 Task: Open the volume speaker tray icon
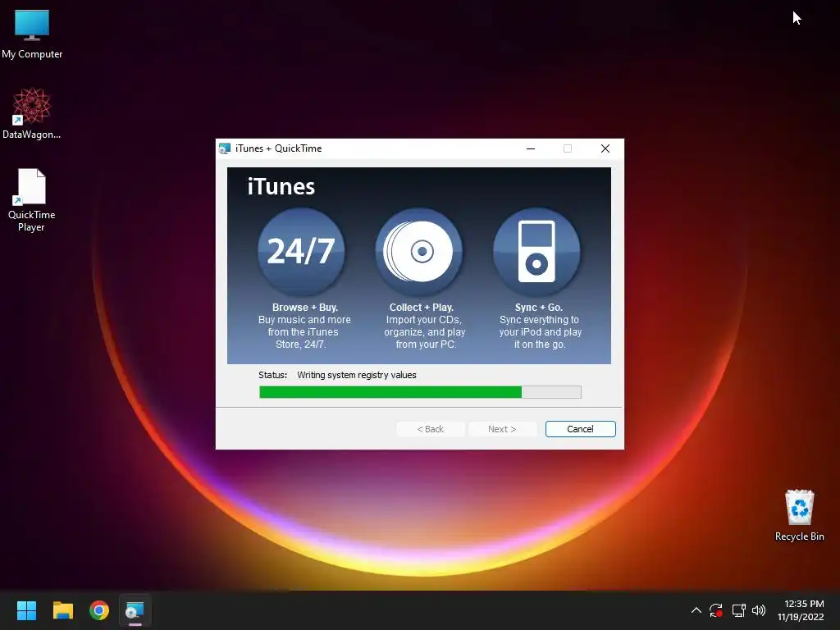759,610
